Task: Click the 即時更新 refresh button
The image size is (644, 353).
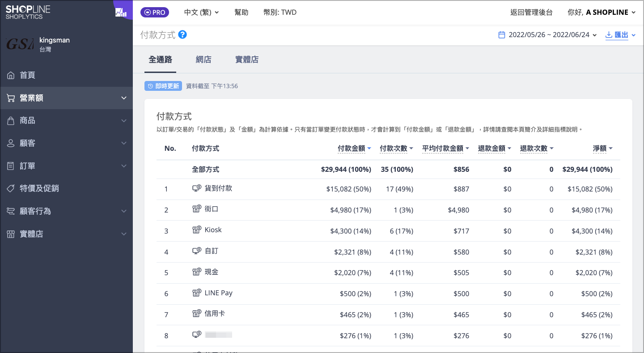Action: click(163, 86)
